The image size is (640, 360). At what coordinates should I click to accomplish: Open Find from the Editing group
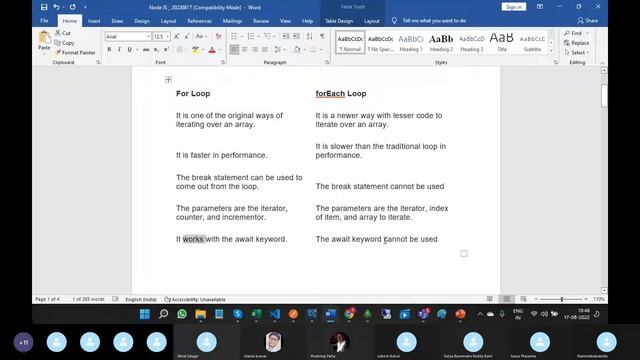click(x=573, y=33)
